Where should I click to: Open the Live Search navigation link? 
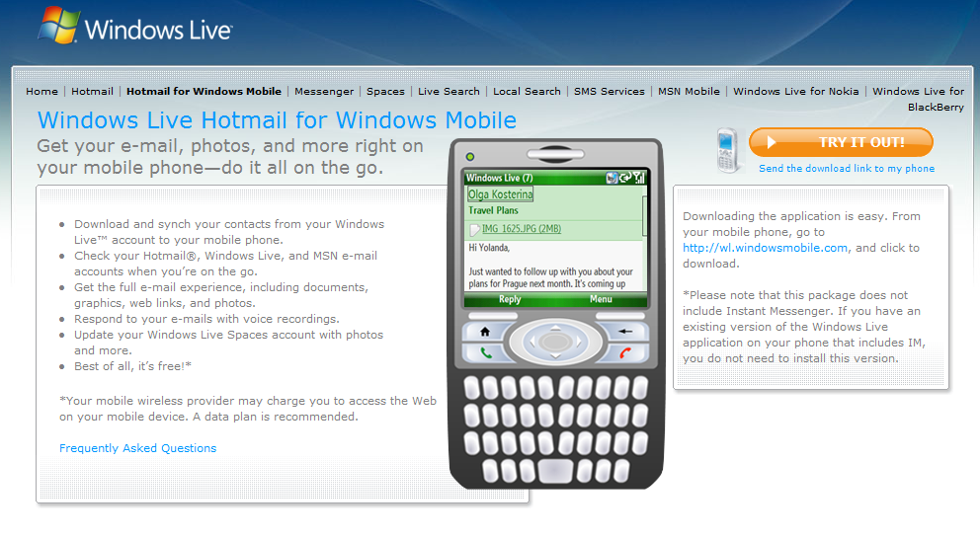point(449,91)
